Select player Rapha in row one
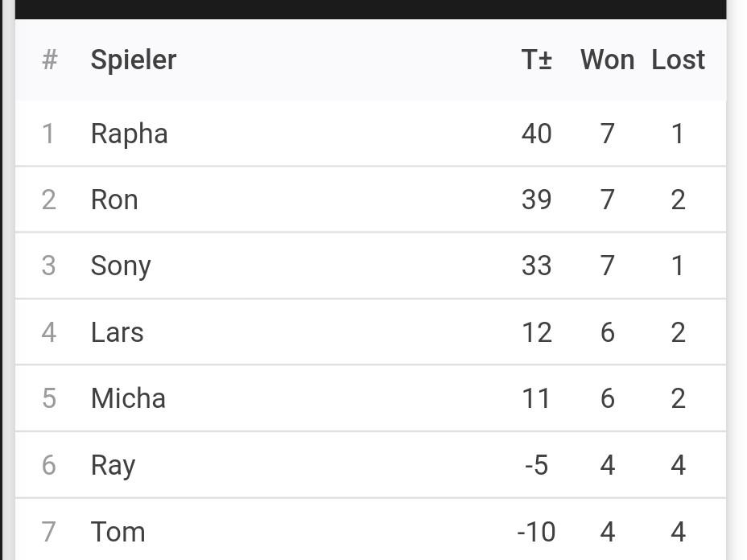The width and height of the screenshot is (747, 560). (129, 134)
